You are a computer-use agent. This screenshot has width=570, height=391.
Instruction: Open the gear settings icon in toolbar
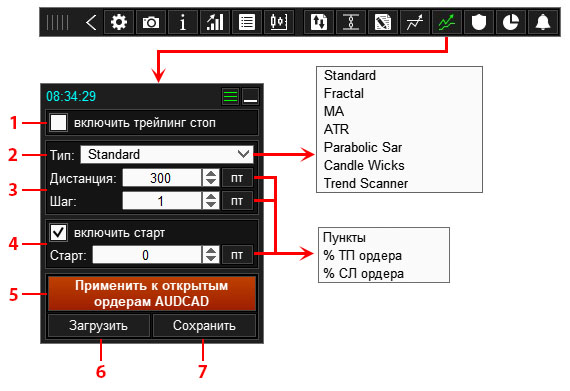[119, 22]
